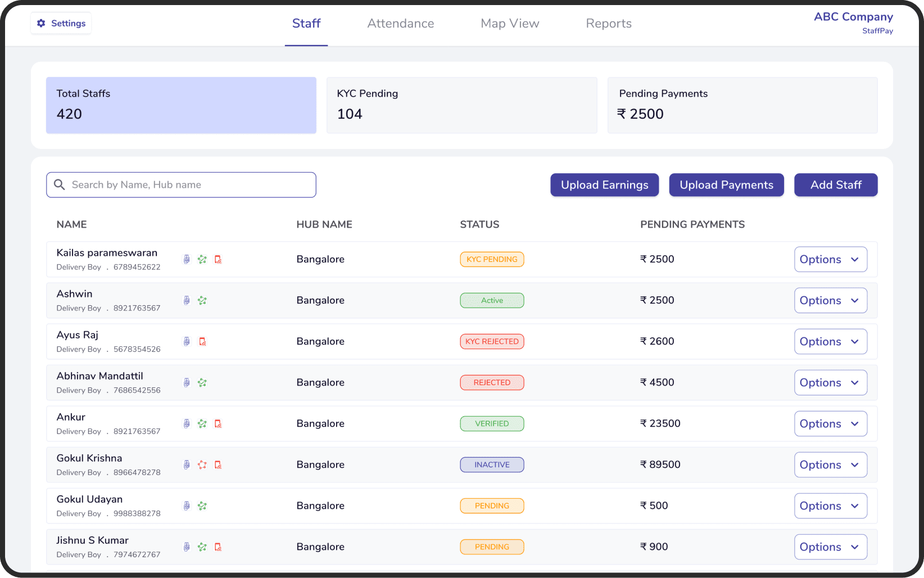
Task: Click the mobile device icon beside Kailas parameswaran
Action: click(x=187, y=259)
